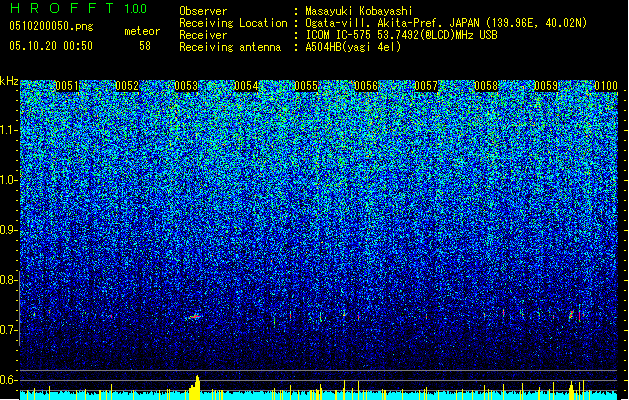629x400 pixels.
Task: Click the 0055 time marker
Action: (x=306, y=86)
